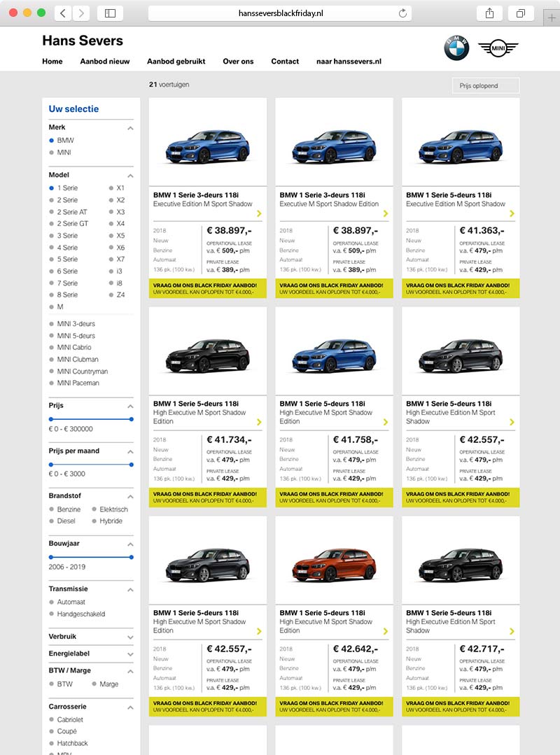This screenshot has width=560, height=755.
Task: Reload the page with the refresh icon
Action: coord(402,12)
